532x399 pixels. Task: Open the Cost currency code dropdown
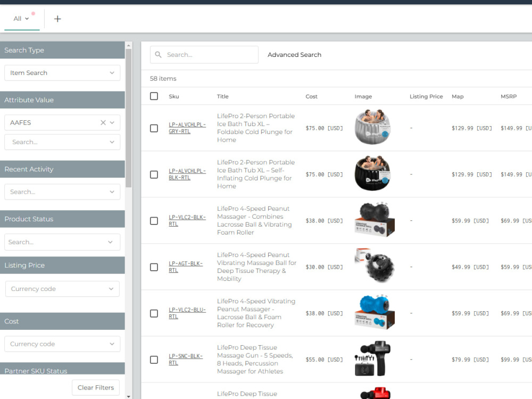pos(62,344)
